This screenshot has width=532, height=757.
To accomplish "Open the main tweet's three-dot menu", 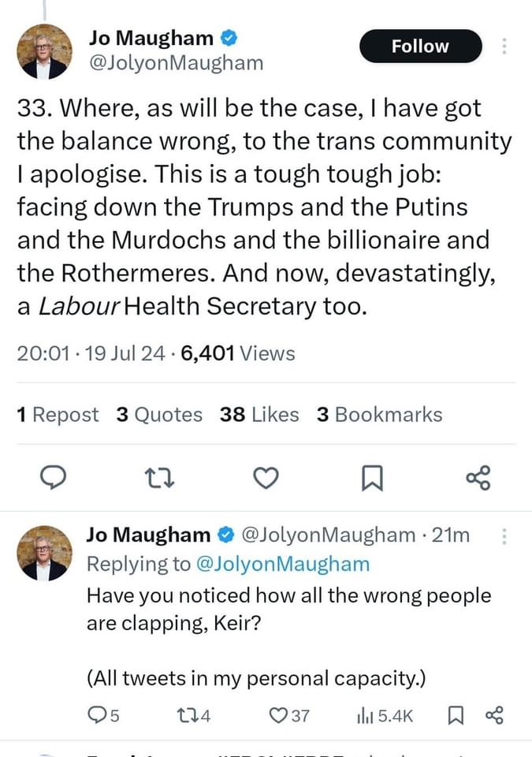I will (504, 47).
